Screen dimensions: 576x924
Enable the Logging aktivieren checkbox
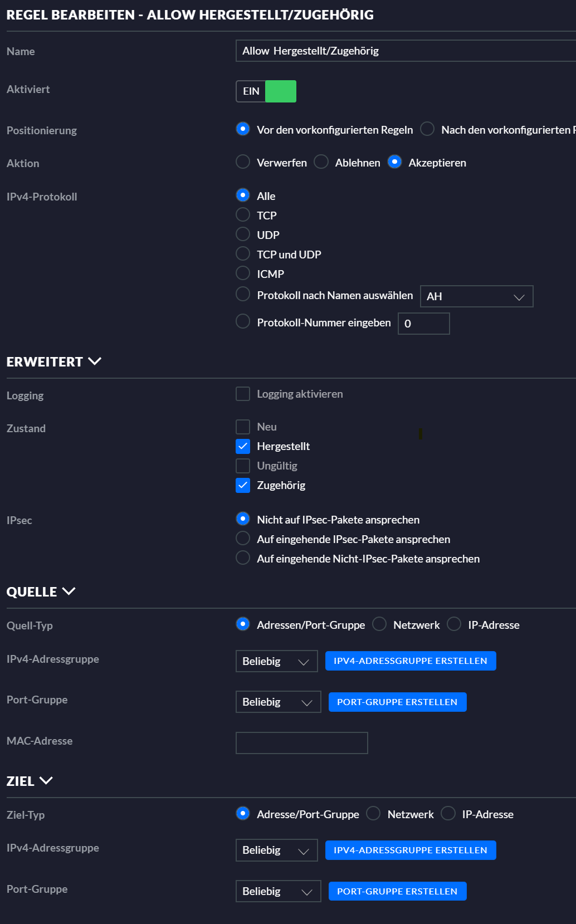(x=243, y=394)
